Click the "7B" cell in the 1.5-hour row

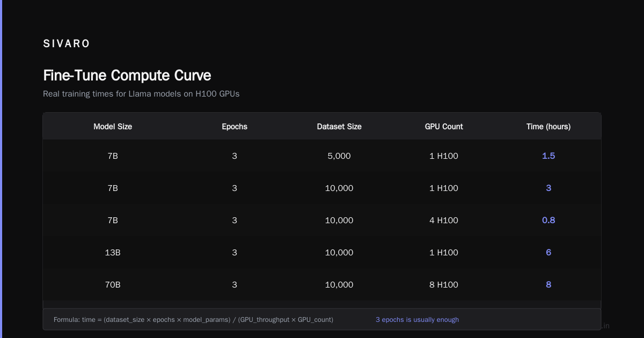pos(113,156)
